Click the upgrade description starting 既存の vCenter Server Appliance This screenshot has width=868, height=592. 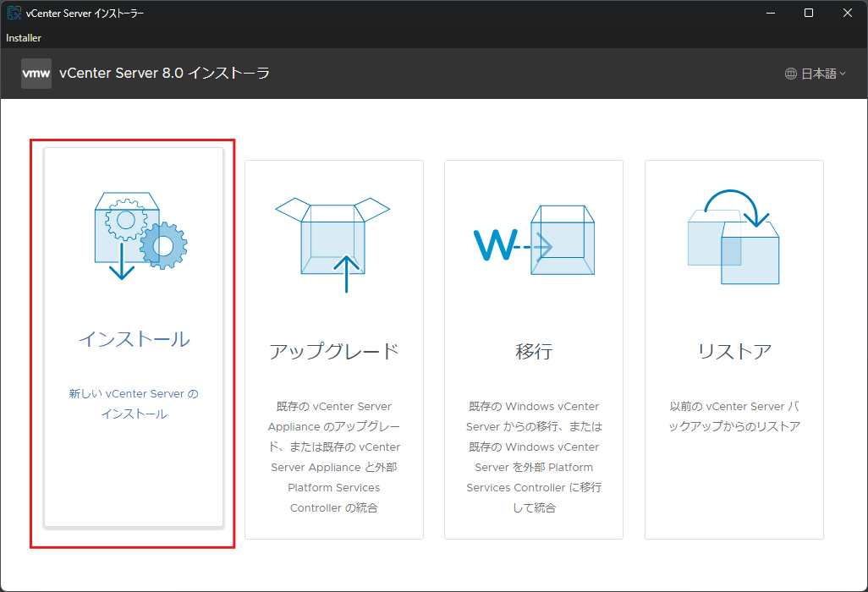tap(334, 457)
